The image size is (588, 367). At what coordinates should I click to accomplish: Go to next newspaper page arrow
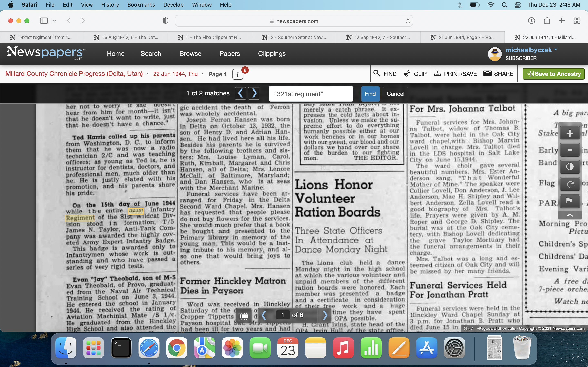(325, 315)
